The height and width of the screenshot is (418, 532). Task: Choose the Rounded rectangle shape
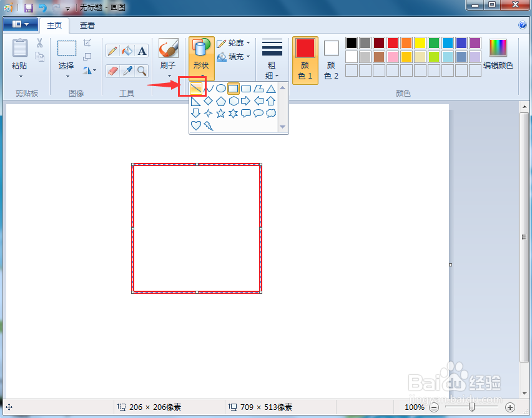[x=245, y=89]
